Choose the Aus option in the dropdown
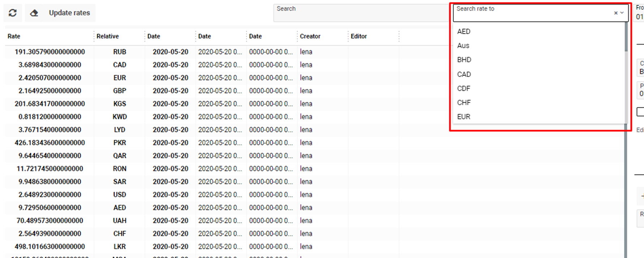Viewport: 644px width, 258px height. (x=463, y=46)
